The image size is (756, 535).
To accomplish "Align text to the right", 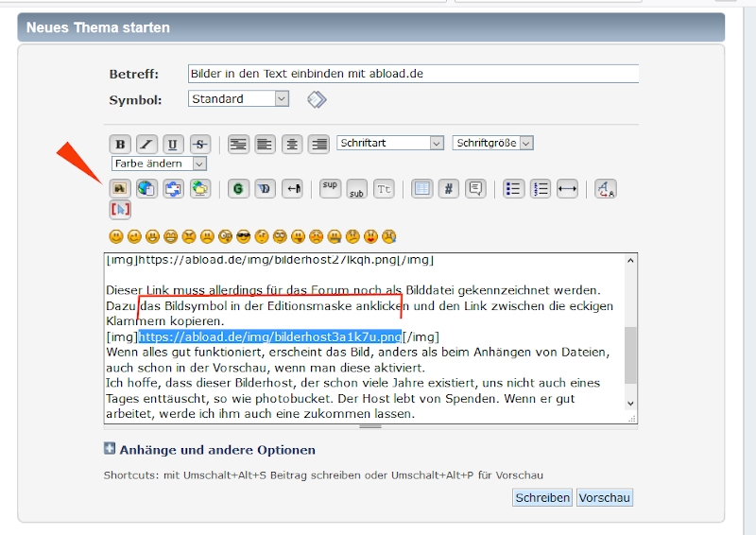I will (x=318, y=144).
